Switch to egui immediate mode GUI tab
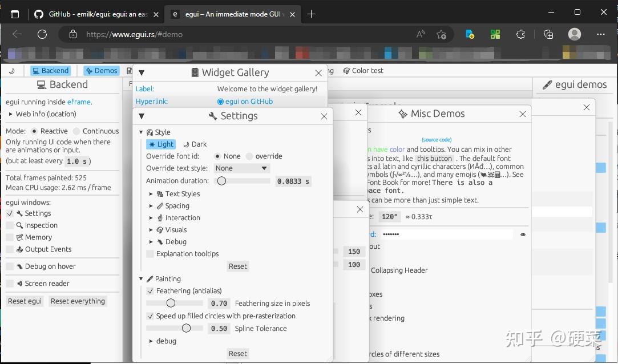 coord(233,14)
